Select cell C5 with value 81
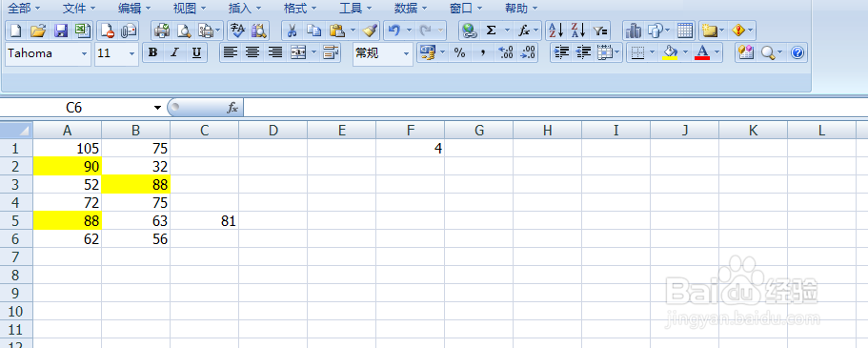The width and height of the screenshot is (868, 348). [204, 221]
